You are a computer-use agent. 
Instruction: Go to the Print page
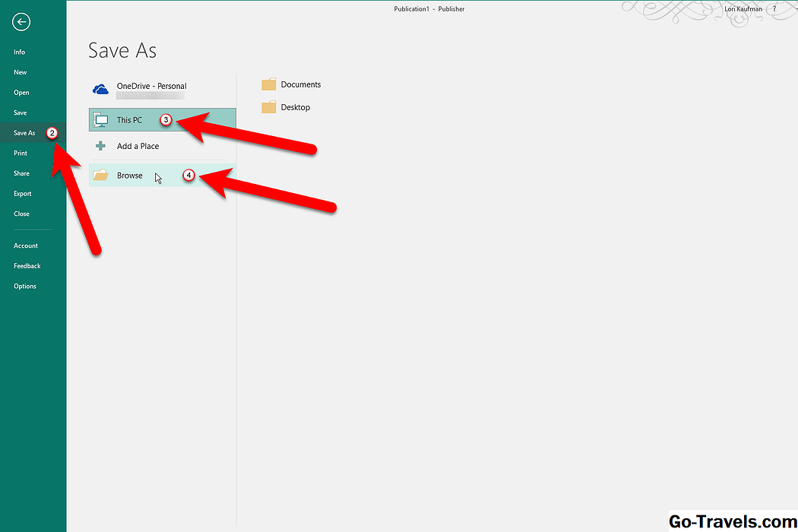coord(21,153)
